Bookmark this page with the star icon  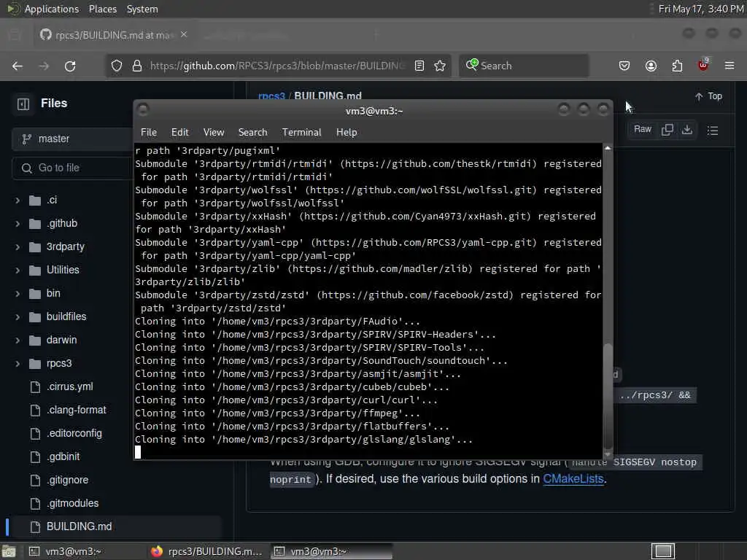click(440, 66)
